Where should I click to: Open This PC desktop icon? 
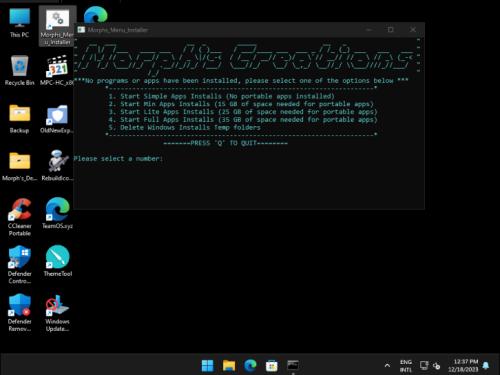pos(19,23)
